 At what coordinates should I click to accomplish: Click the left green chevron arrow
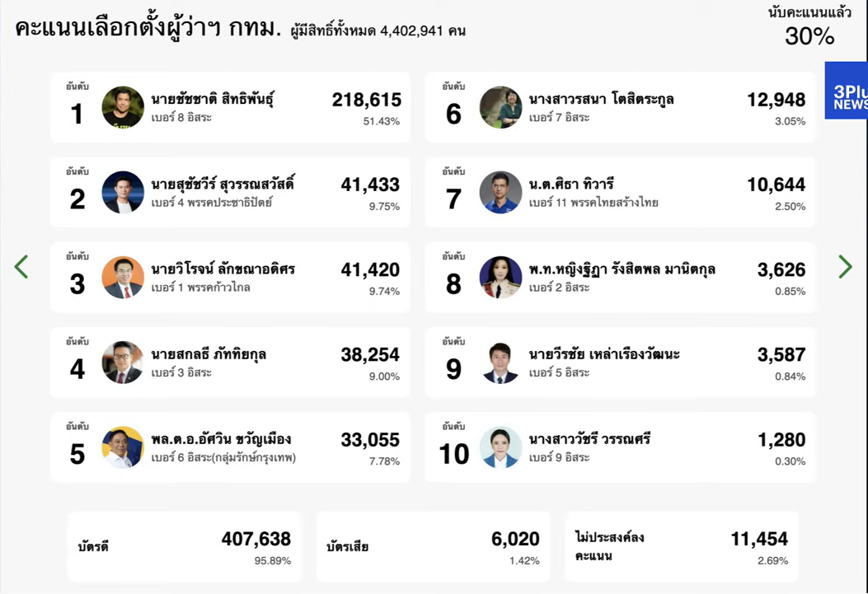[21, 267]
